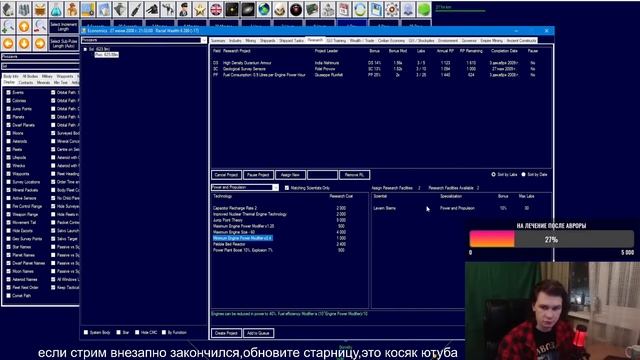Click the zoom in magnifier icon

(8, 26)
